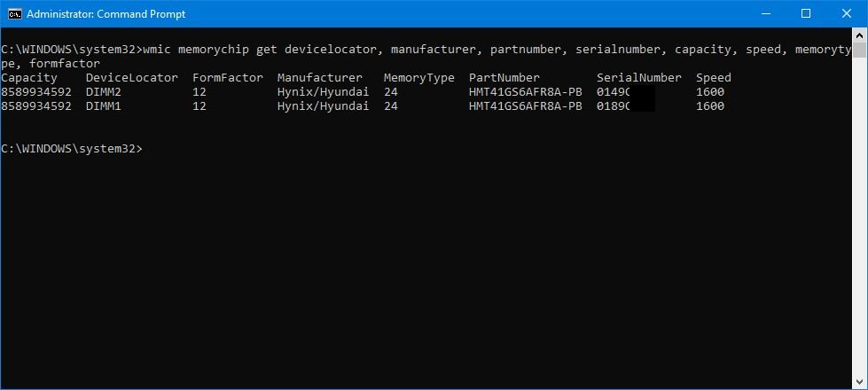Close the Command Prompt window
868x390 pixels.
[x=847, y=14]
